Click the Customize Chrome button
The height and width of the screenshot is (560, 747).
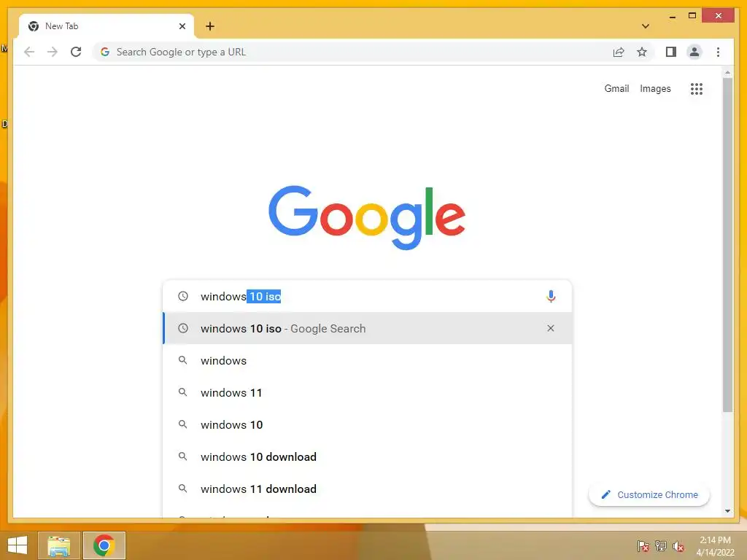click(649, 495)
